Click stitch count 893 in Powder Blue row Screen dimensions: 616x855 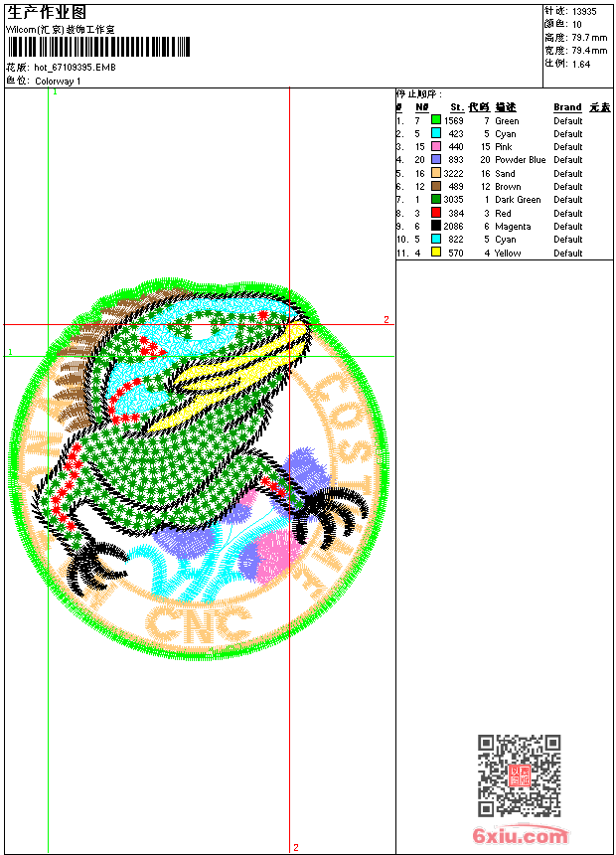coord(456,160)
